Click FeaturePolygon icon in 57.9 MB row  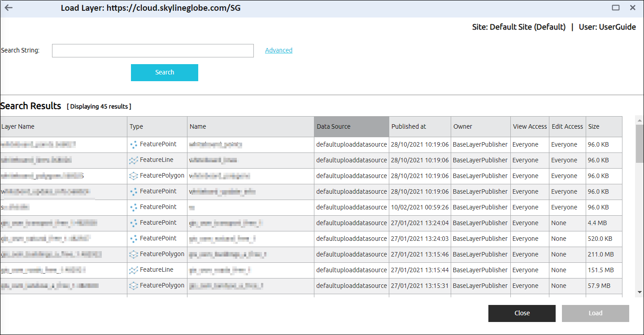point(133,286)
